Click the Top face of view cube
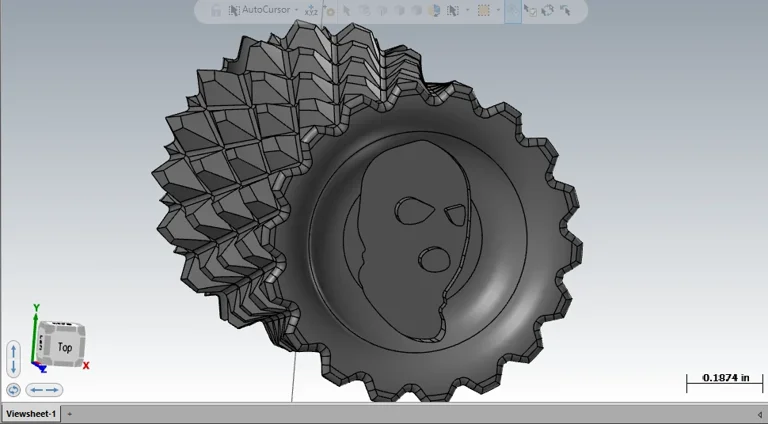Screen dimensions: 768x424 point(64,347)
